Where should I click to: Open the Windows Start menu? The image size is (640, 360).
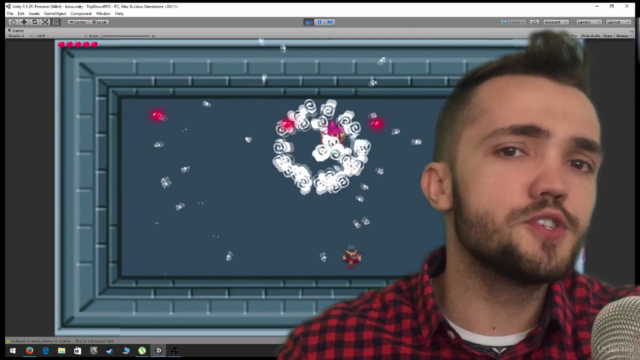13,351
